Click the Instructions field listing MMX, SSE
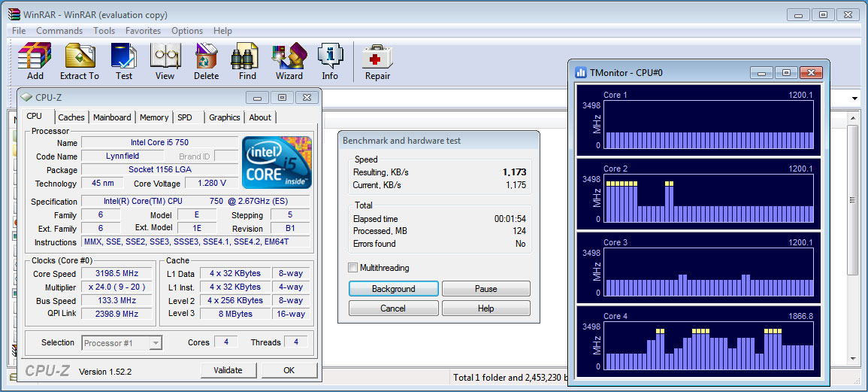Image resolution: width=868 pixels, height=392 pixels. point(196,242)
